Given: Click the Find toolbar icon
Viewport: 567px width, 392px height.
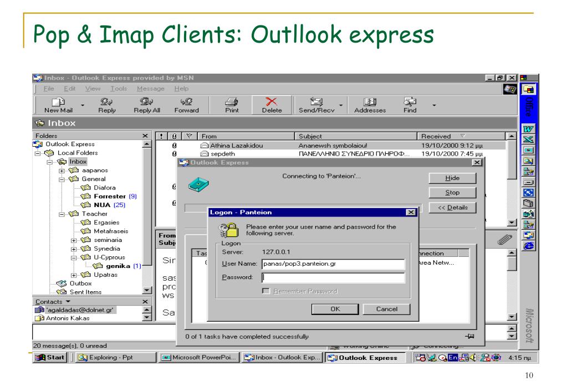Looking at the screenshot, I should tap(410, 105).
